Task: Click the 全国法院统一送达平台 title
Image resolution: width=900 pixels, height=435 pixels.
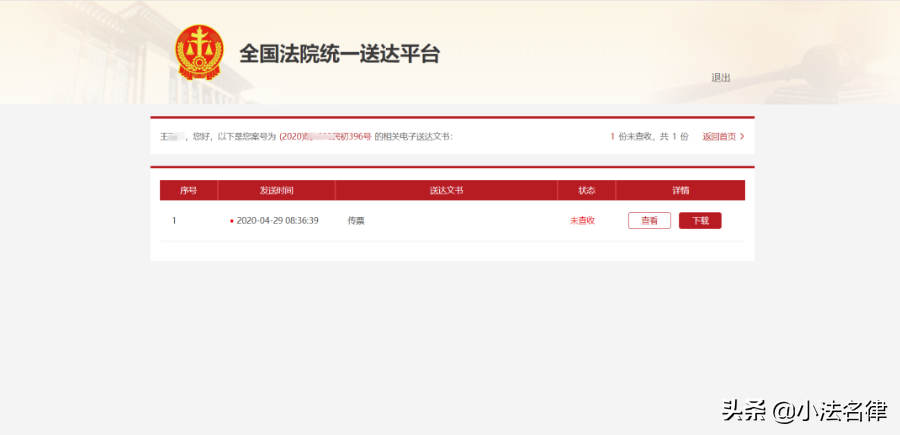Action: click(x=339, y=55)
